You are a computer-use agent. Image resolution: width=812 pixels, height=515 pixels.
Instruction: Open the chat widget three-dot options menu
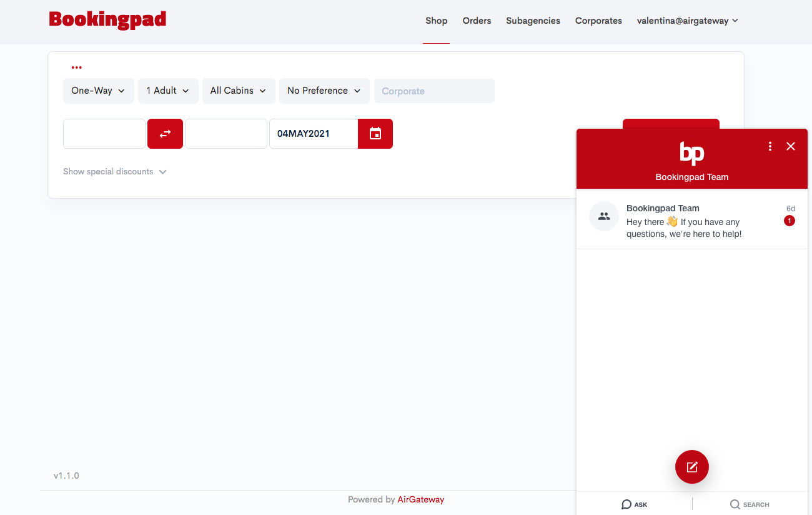[770, 146]
